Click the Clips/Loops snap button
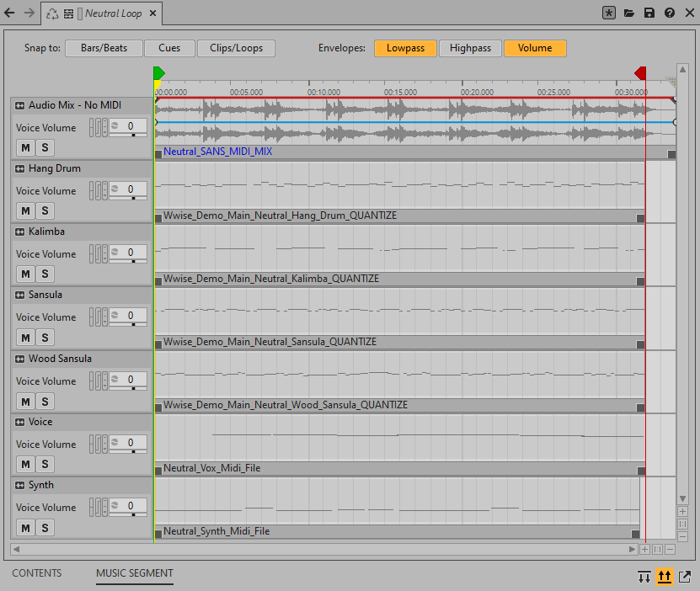 pos(236,49)
